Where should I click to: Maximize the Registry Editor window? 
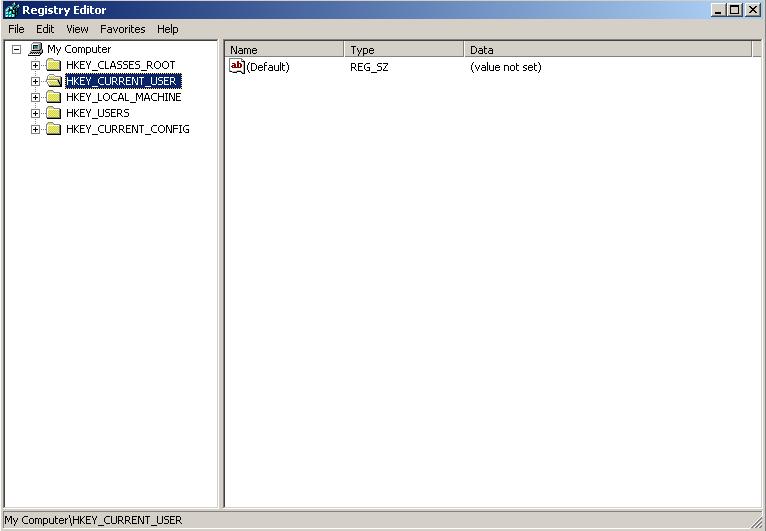click(734, 10)
